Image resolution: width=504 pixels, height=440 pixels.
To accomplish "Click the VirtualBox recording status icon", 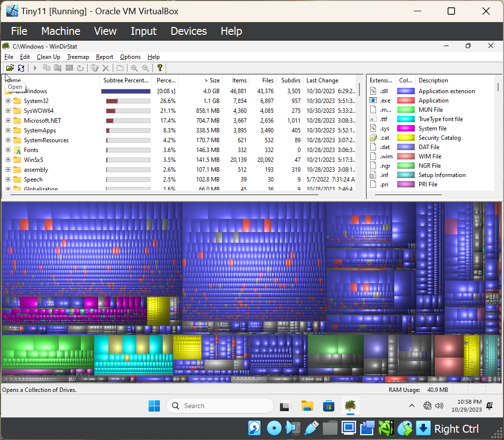I will [367, 428].
